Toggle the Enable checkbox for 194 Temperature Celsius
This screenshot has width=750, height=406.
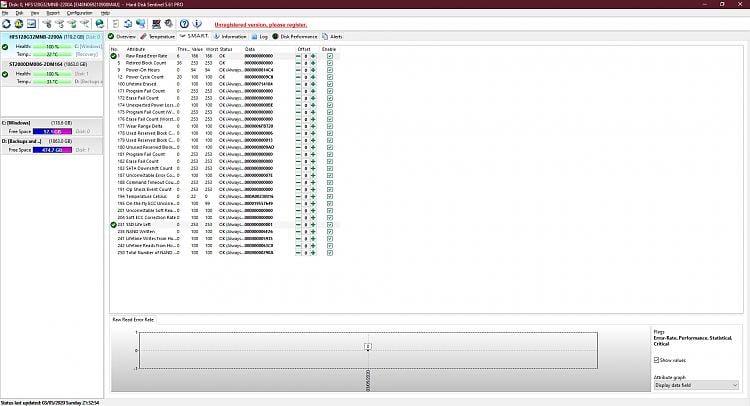point(330,197)
